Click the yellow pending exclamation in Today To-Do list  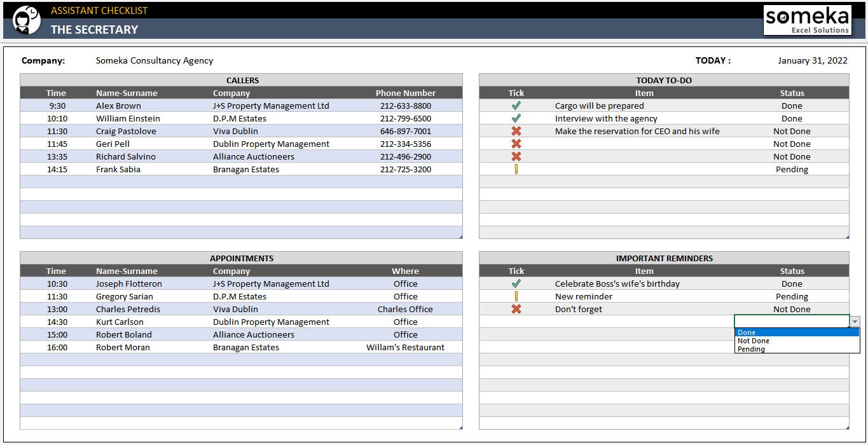tap(516, 169)
